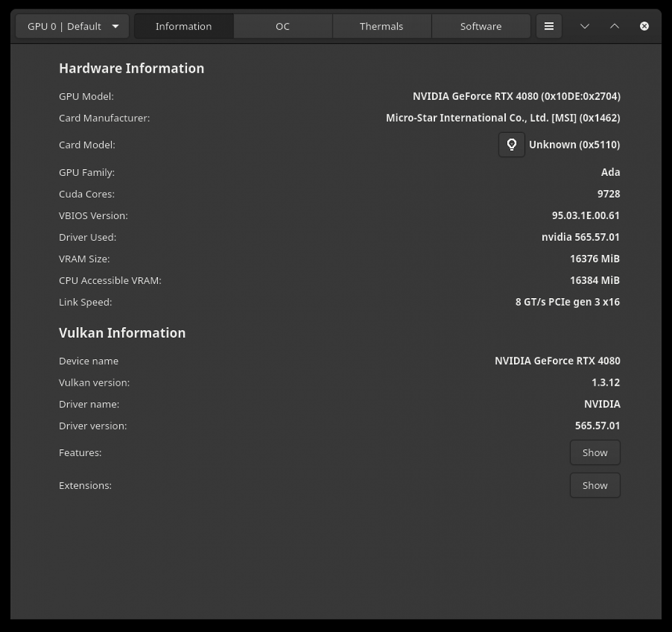Show the Vulkan Extensions list
672x632 pixels.
point(595,485)
